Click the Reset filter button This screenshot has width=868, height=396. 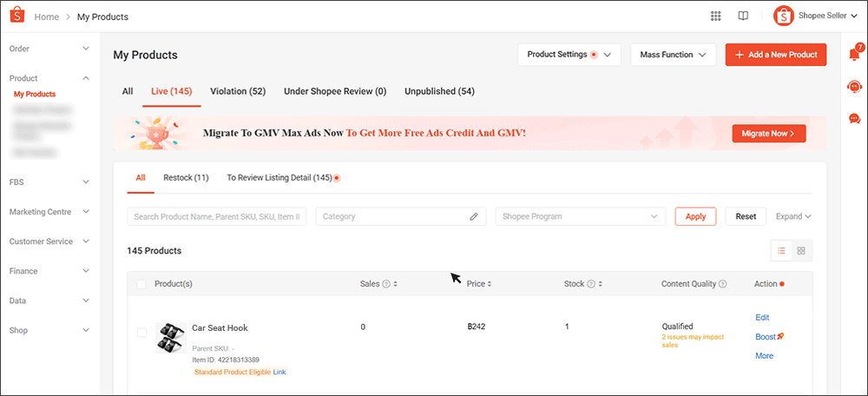tap(746, 216)
